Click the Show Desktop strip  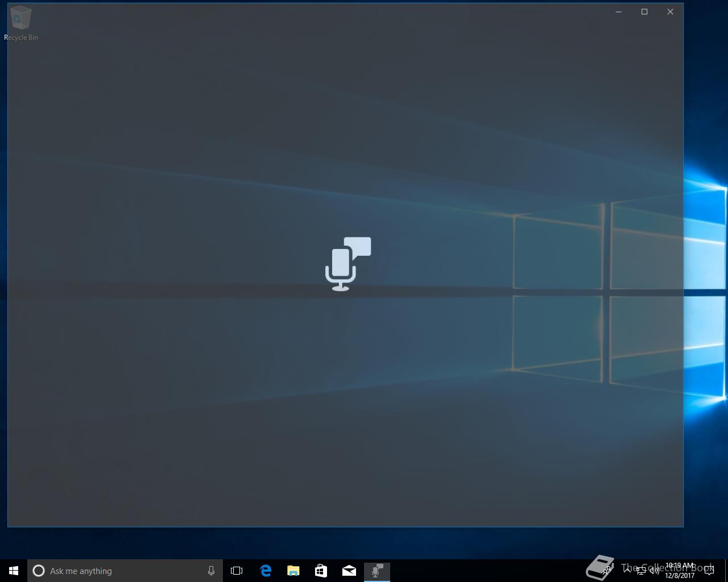(x=726, y=571)
